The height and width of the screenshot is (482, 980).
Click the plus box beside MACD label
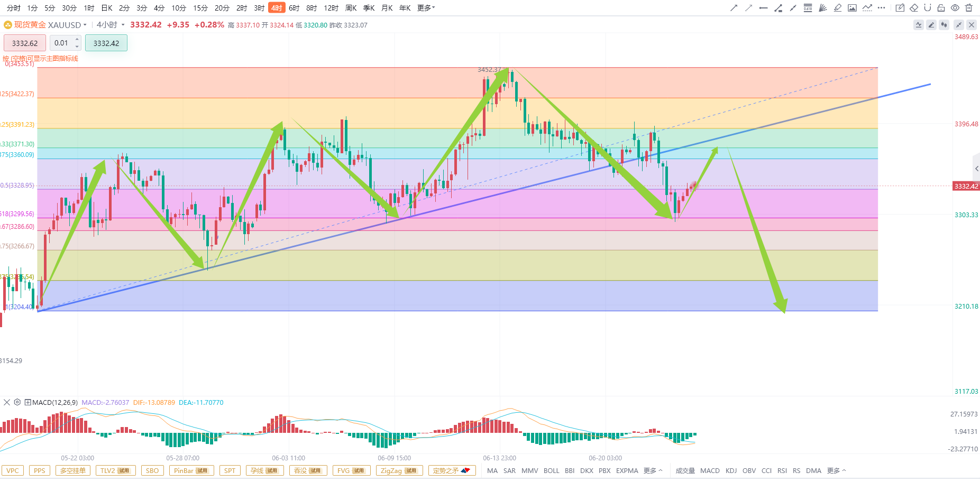(x=28, y=402)
